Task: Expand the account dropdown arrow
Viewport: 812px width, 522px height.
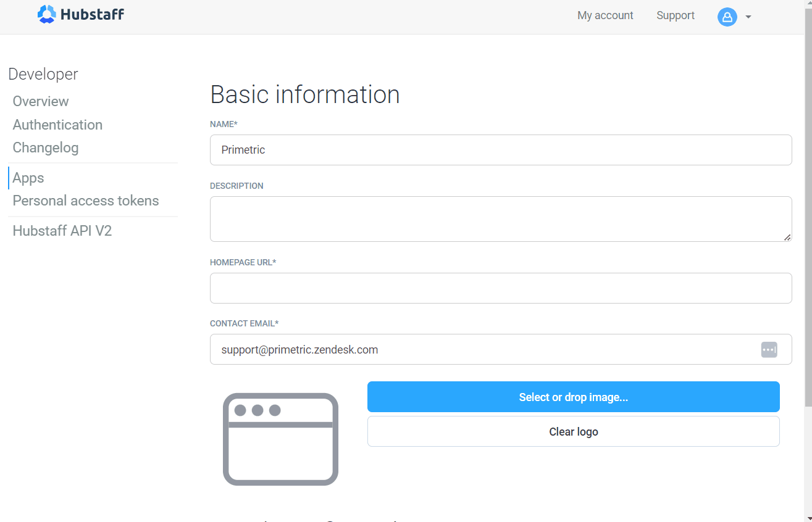Action: 748,17
